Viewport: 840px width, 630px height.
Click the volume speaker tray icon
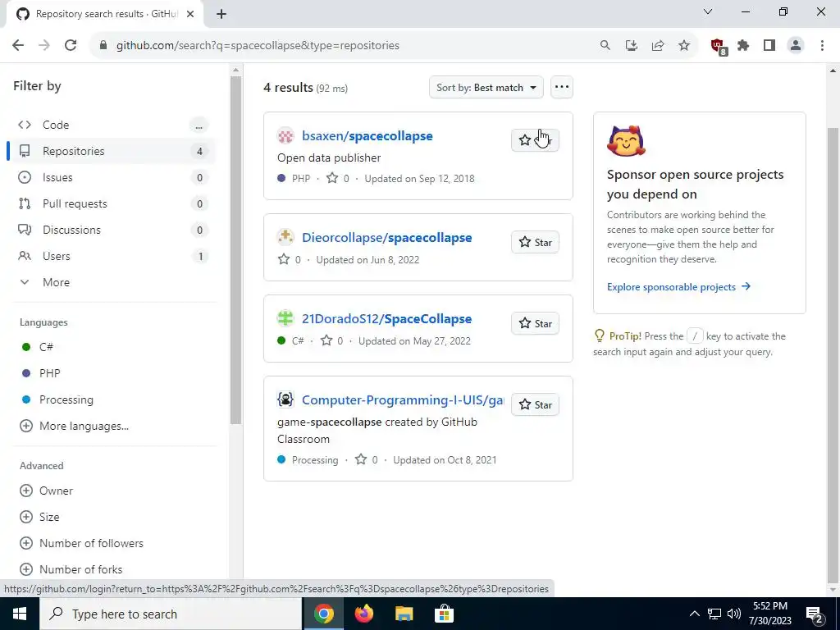pos(734,614)
